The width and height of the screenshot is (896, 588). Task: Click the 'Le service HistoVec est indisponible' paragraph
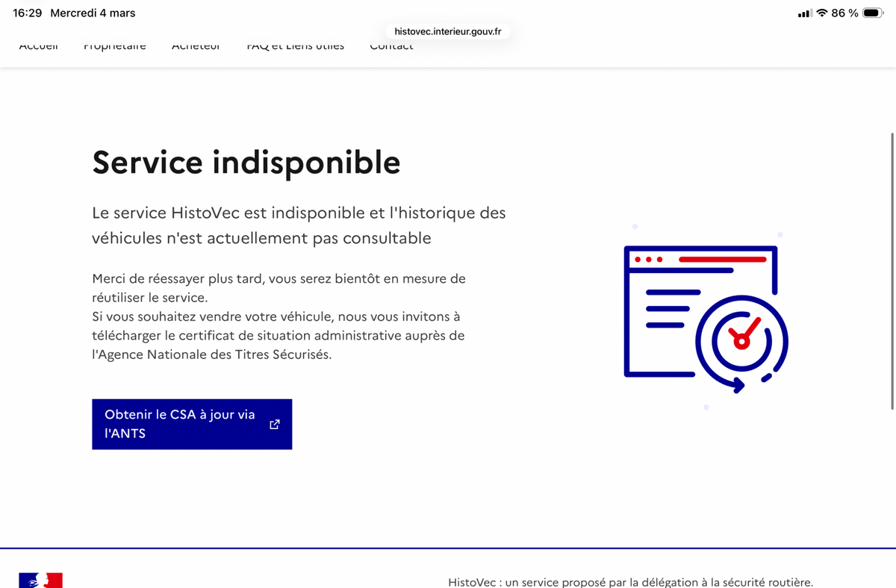(299, 225)
